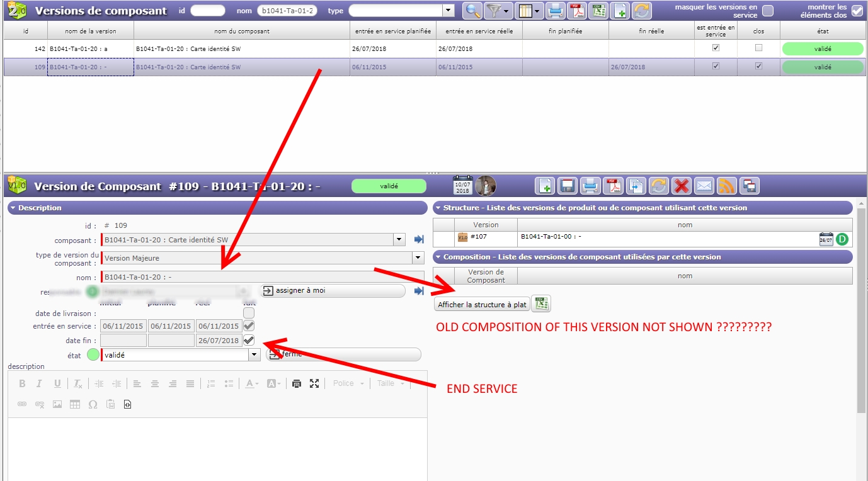The width and height of the screenshot is (868, 481).
Task: Select row 142 B1041-Ta-01-20 : a
Action: click(434, 48)
